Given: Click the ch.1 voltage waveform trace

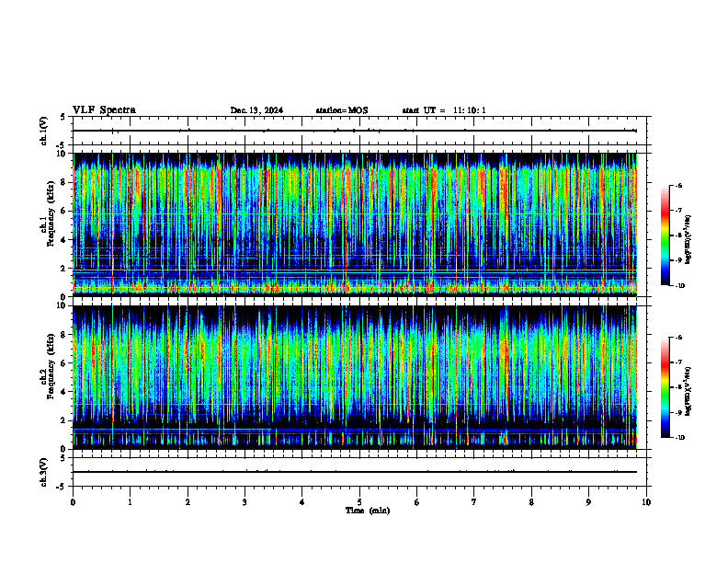Looking at the screenshot, I should (355, 131).
